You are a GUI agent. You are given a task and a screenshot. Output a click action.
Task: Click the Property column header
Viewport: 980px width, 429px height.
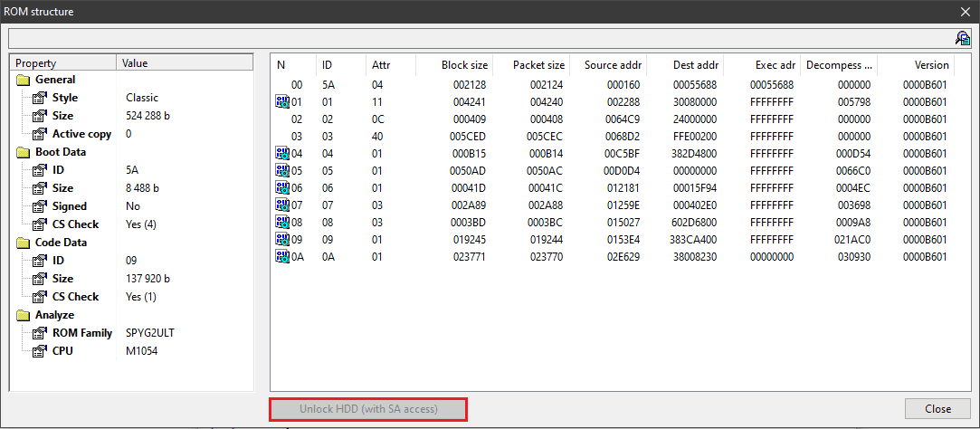coord(63,63)
